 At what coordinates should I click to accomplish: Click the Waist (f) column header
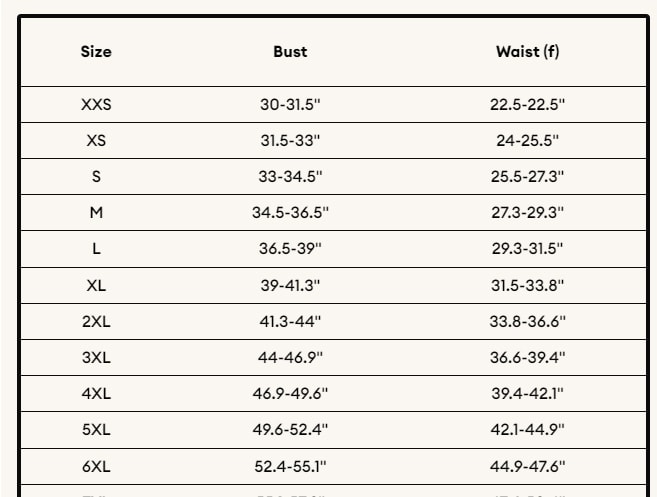coord(527,52)
